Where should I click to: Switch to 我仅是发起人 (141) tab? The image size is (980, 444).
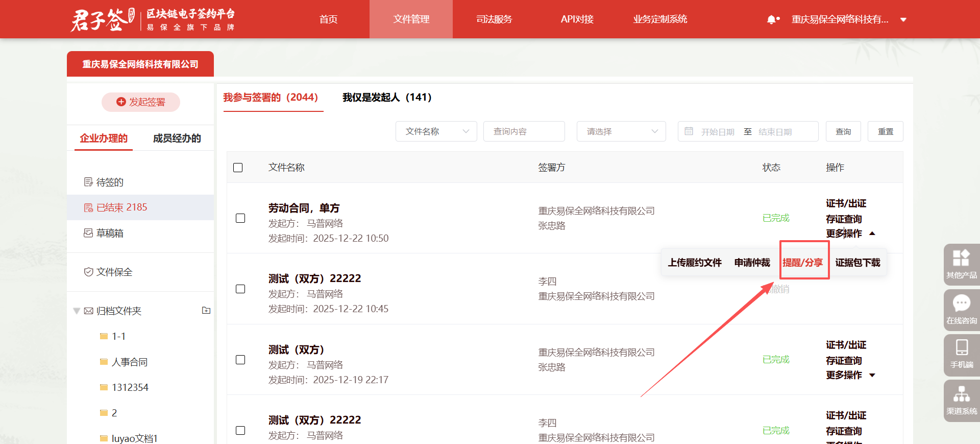[x=387, y=97]
